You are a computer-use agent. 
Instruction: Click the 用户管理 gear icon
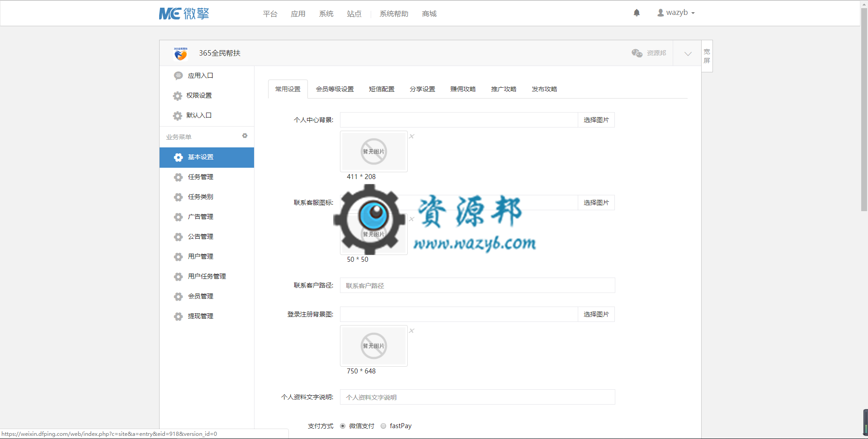[178, 256]
